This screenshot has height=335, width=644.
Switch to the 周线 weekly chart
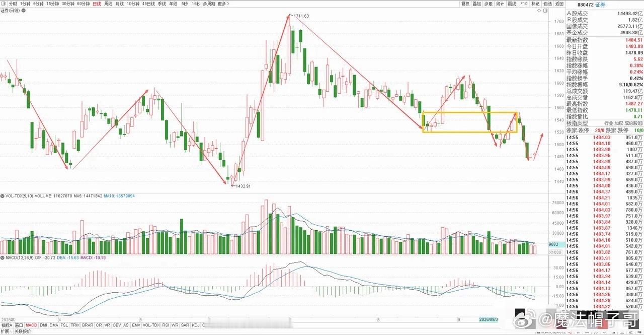tap(108, 4)
